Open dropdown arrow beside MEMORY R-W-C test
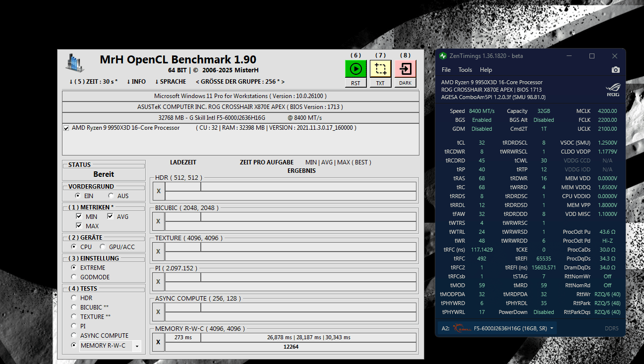This screenshot has width=644, height=364. pos(137,346)
